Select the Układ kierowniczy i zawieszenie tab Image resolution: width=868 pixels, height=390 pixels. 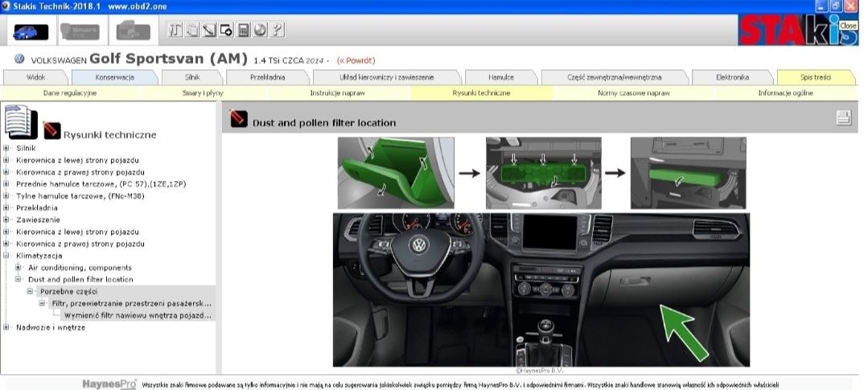click(x=386, y=77)
